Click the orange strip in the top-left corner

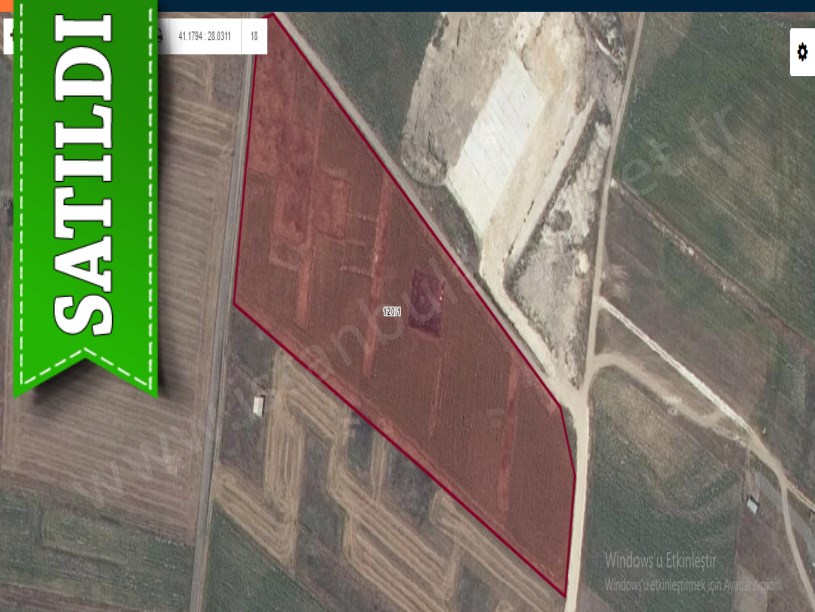coord(6,5)
